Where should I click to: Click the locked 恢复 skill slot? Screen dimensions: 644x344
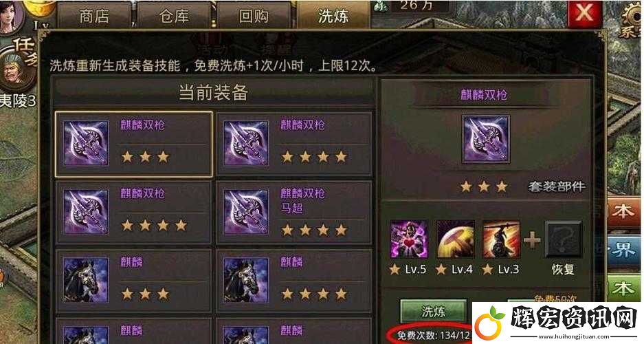tap(564, 239)
